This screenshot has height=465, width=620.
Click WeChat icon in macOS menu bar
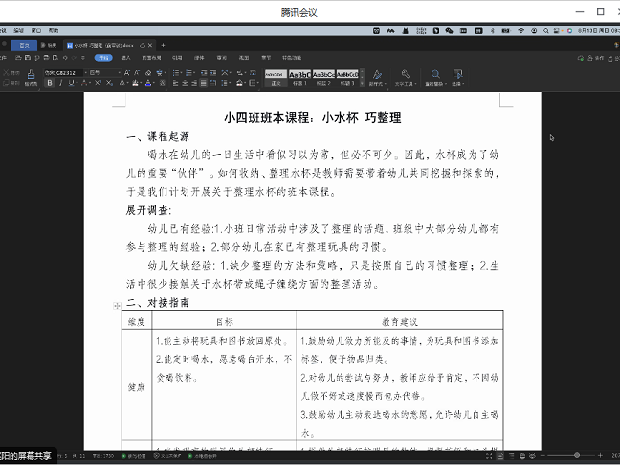pyautogui.click(x=449, y=30)
